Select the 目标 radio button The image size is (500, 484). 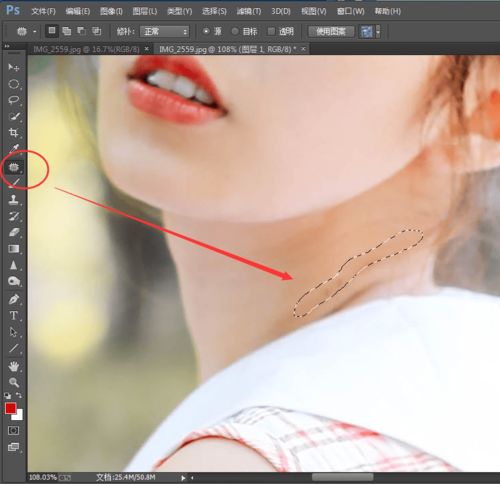235,31
